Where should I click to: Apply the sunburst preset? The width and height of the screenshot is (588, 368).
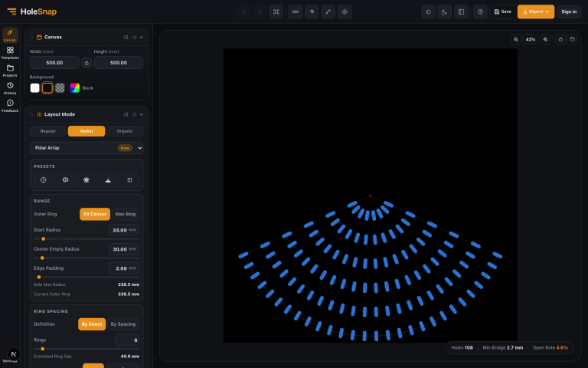[87, 180]
